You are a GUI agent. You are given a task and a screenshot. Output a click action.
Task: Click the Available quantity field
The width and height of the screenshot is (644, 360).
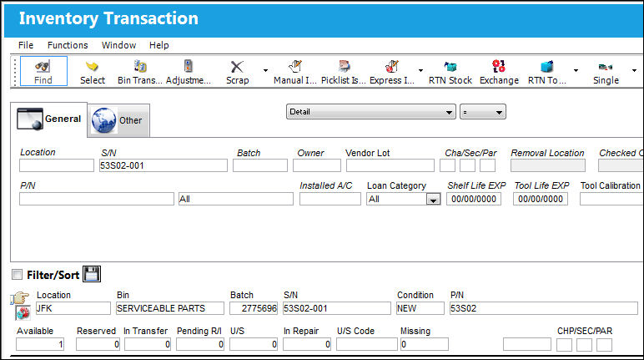(40, 344)
